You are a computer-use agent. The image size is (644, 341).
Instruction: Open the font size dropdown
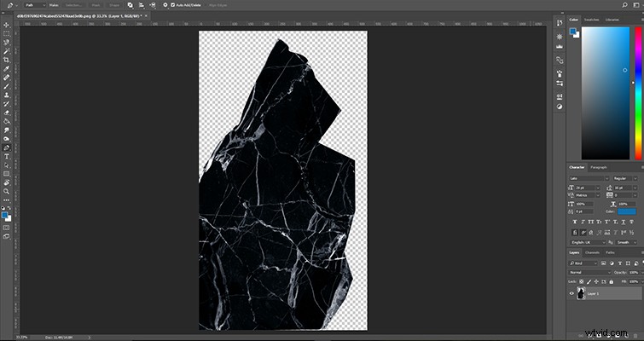pyautogui.click(x=589, y=188)
